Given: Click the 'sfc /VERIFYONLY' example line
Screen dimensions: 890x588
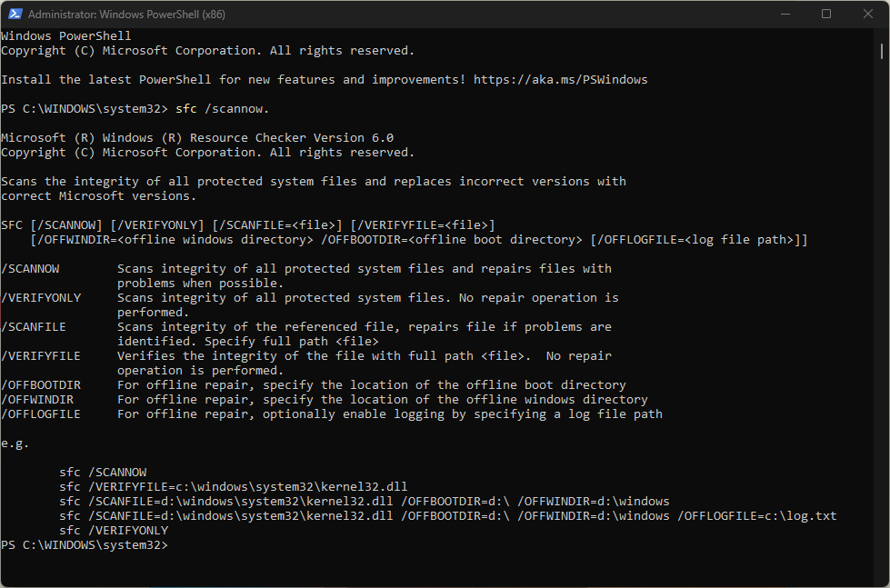Looking at the screenshot, I should pyautogui.click(x=114, y=531).
